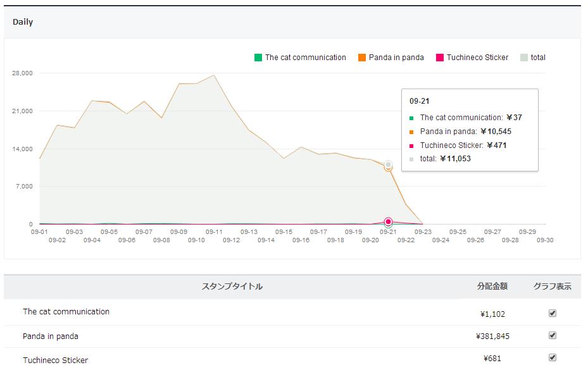Screen dimensions: 588x370
Task: Click the Daily section heading
Action: point(23,22)
